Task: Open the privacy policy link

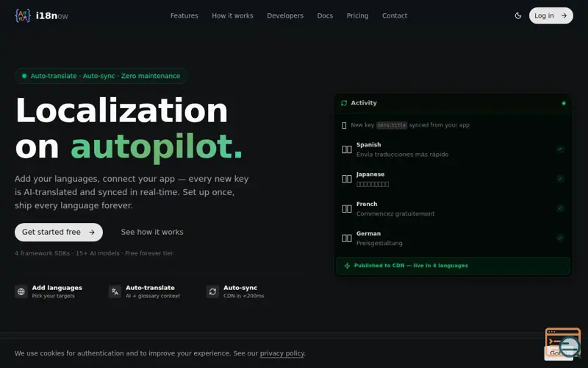Action: [x=282, y=353]
